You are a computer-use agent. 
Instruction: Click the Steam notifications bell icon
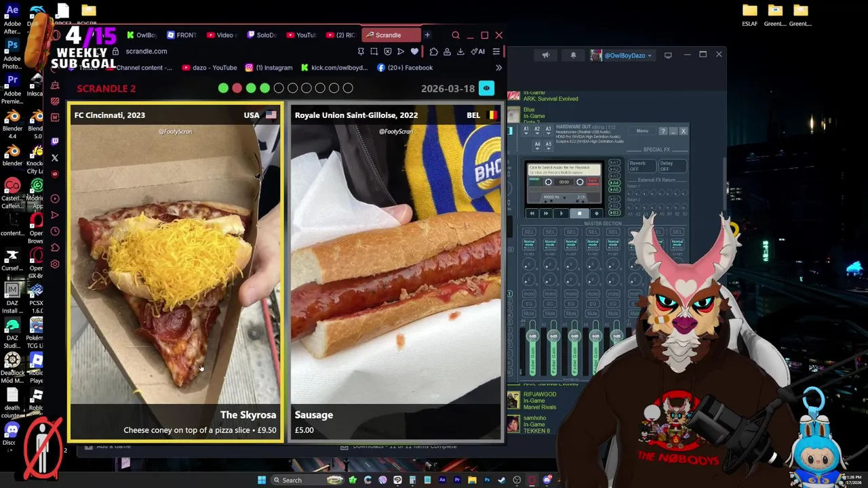tap(573, 56)
